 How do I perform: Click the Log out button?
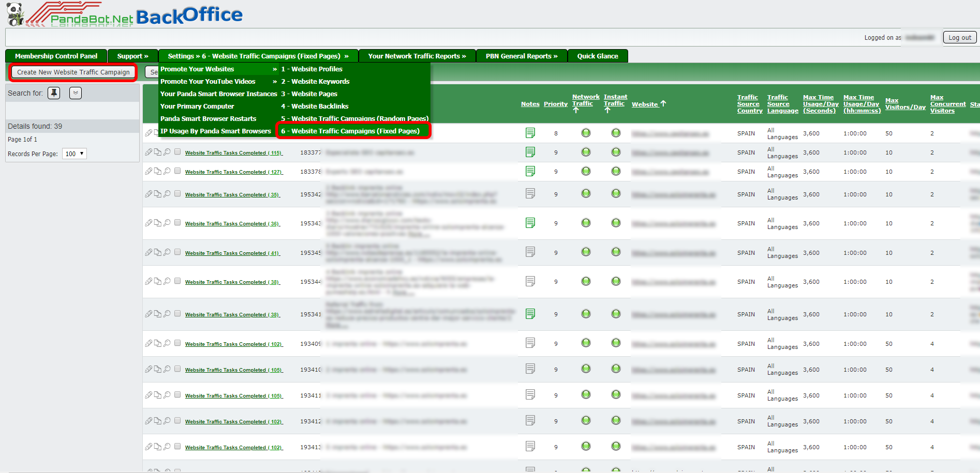tap(960, 37)
